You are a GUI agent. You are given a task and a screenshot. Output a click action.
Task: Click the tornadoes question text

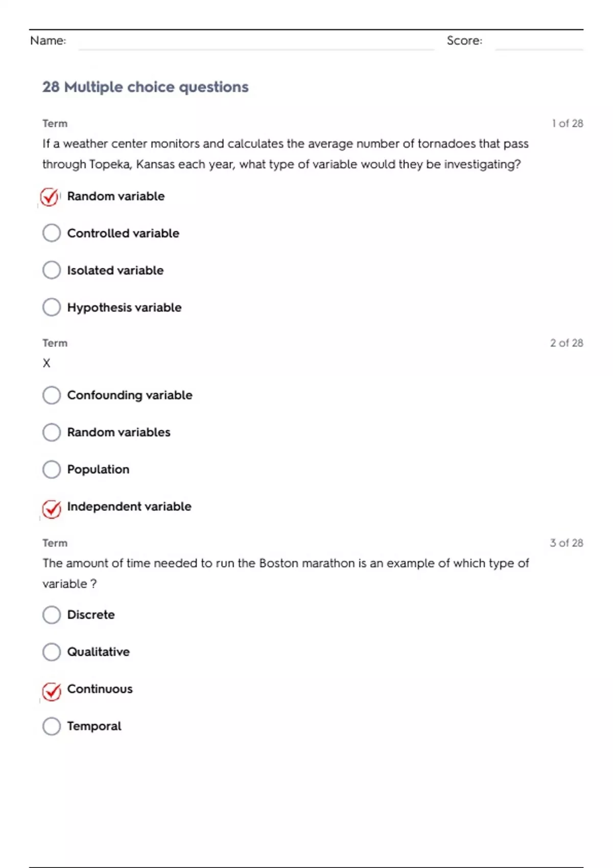tap(285, 154)
